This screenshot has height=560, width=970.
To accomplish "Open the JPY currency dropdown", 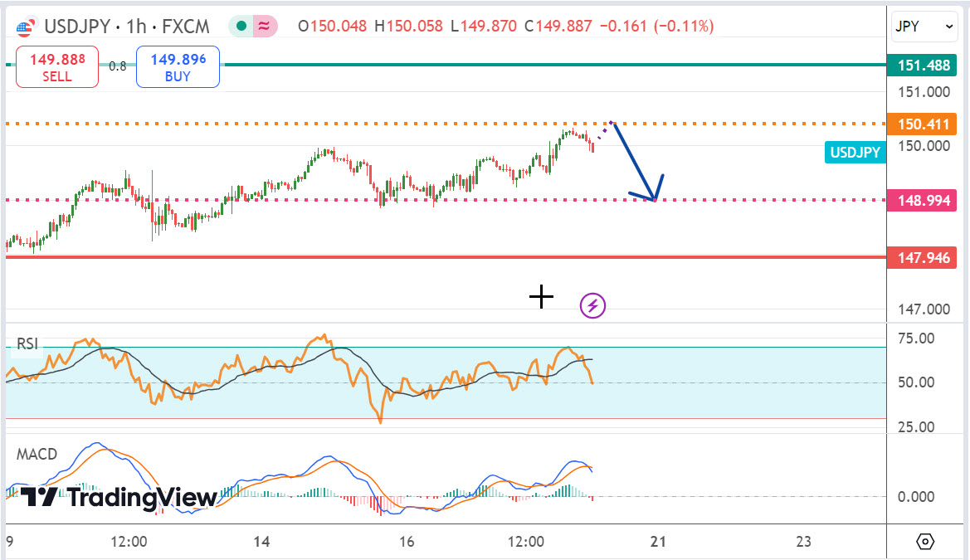I will [x=924, y=27].
